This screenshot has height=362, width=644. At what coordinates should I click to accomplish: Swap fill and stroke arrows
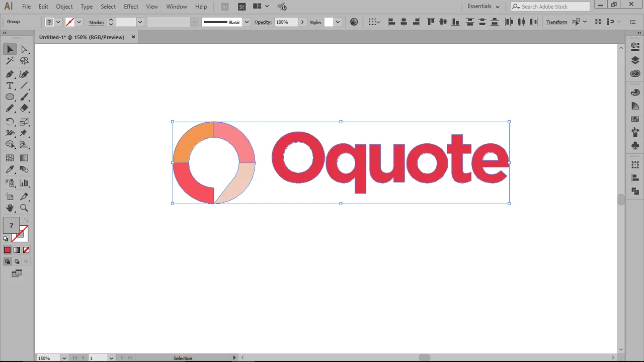coord(26,220)
